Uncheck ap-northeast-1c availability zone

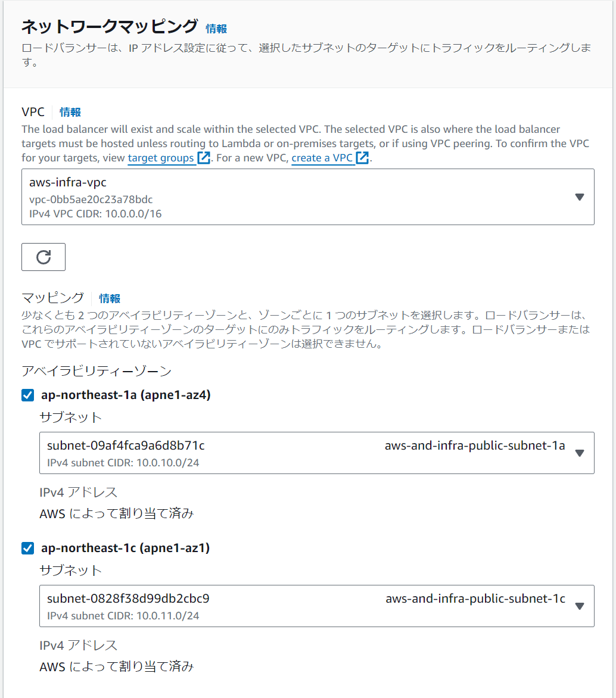(27, 548)
